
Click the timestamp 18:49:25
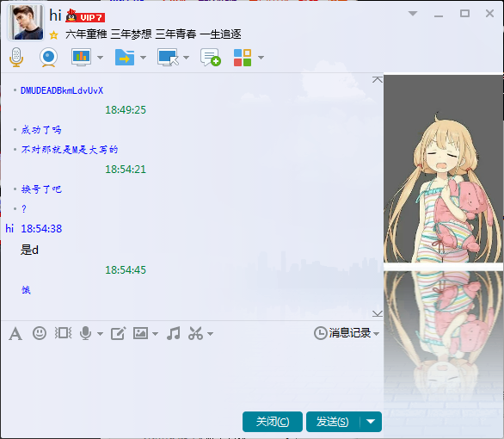[x=126, y=110]
